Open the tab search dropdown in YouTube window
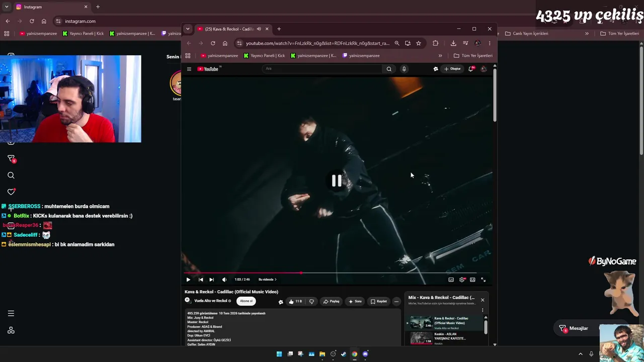The image size is (644, 362). click(x=188, y=29)
